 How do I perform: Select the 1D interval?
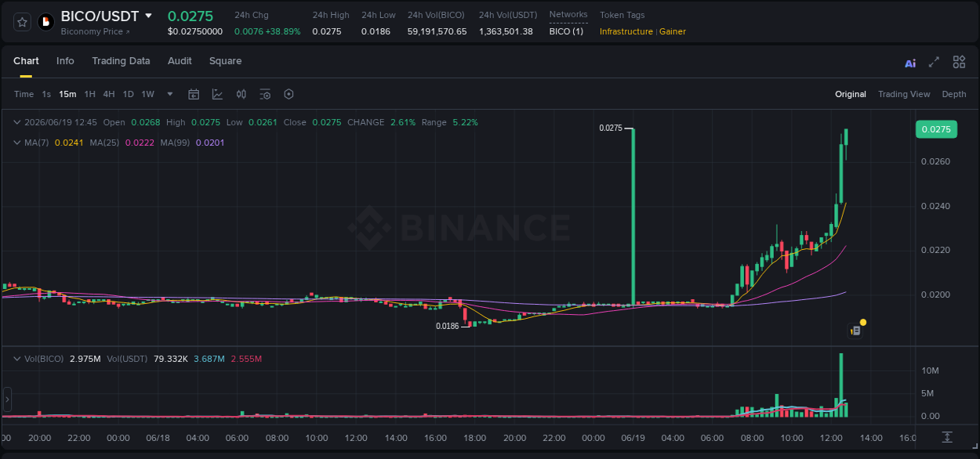coord(128,94)
